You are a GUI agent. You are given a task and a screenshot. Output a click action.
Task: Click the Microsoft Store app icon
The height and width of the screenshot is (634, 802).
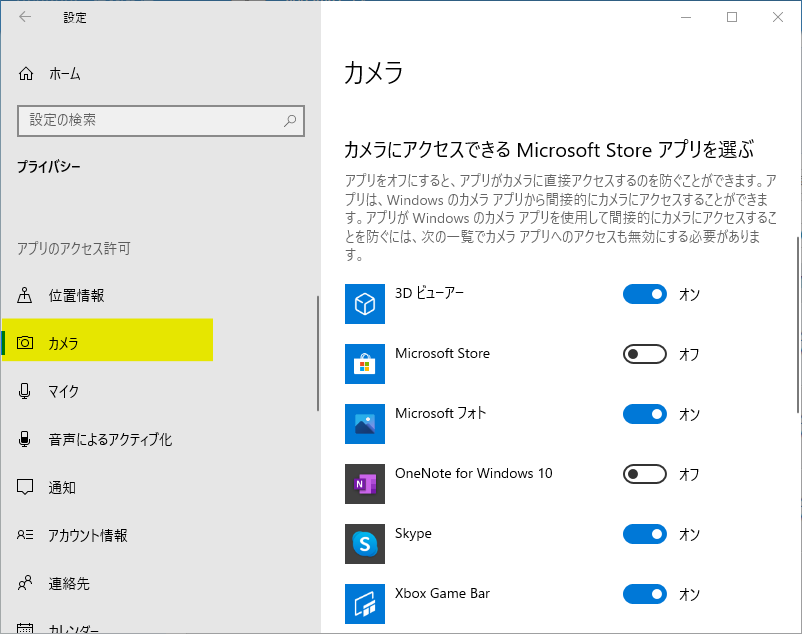click(365, 364)
